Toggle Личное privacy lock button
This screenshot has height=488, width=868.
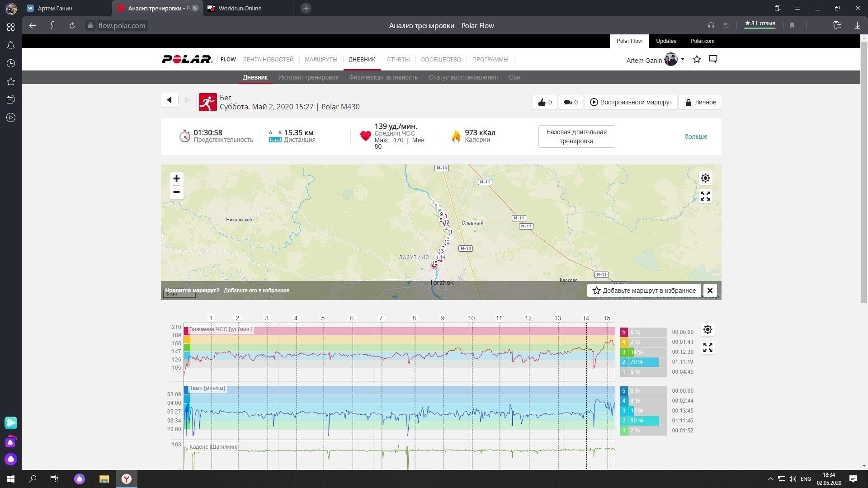click(701, 102)
